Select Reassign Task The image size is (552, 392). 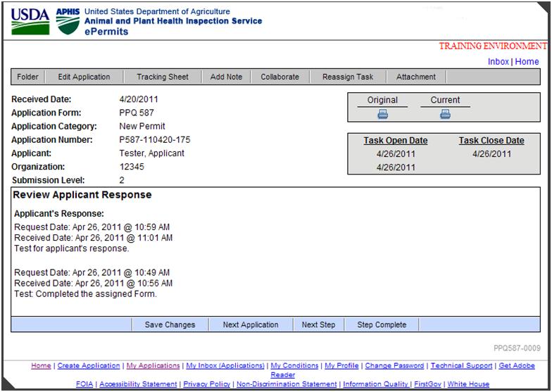(348, 77)
